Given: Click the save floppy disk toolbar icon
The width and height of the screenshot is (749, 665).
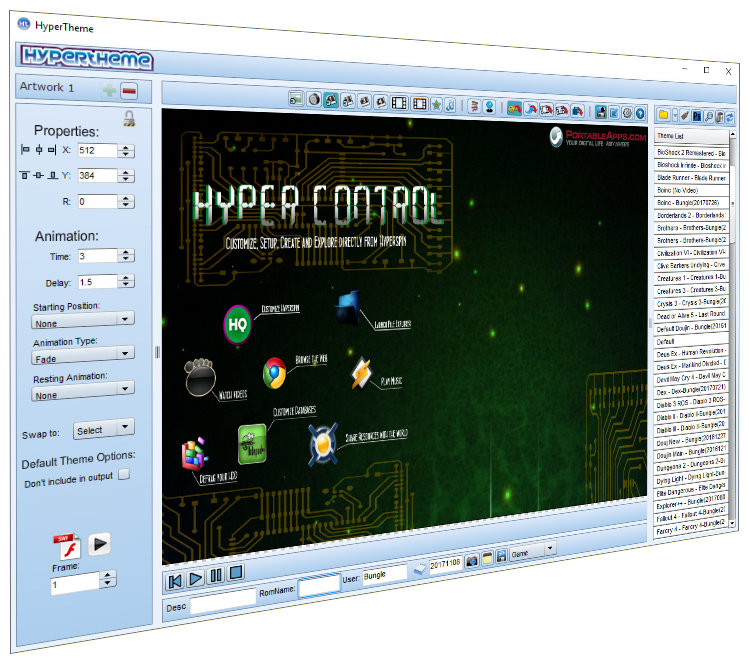Looking at the screenshot, I should coord(601,112).
